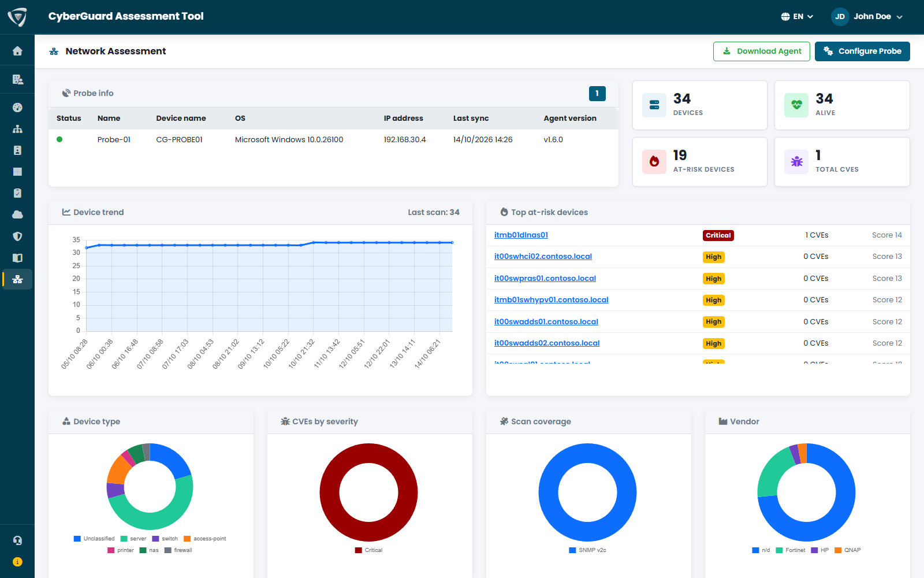Click the alive heartbeat icon on stat card

[796, 105]
